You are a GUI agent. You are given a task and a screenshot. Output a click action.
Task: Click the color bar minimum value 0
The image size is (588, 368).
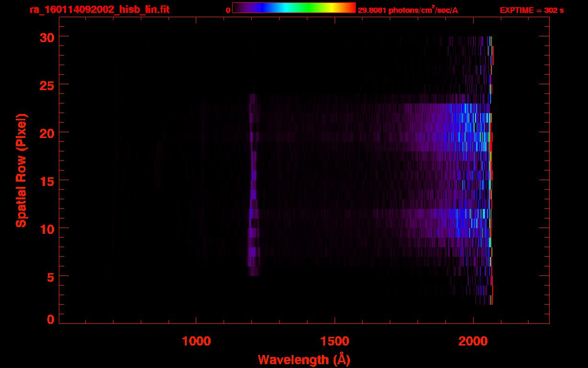click(228, 10)
